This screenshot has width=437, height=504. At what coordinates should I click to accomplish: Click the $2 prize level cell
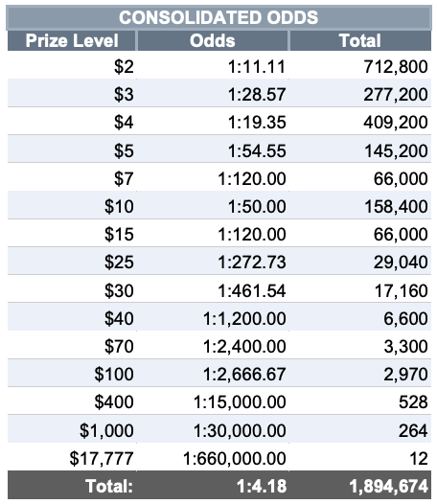coord(72,65)
